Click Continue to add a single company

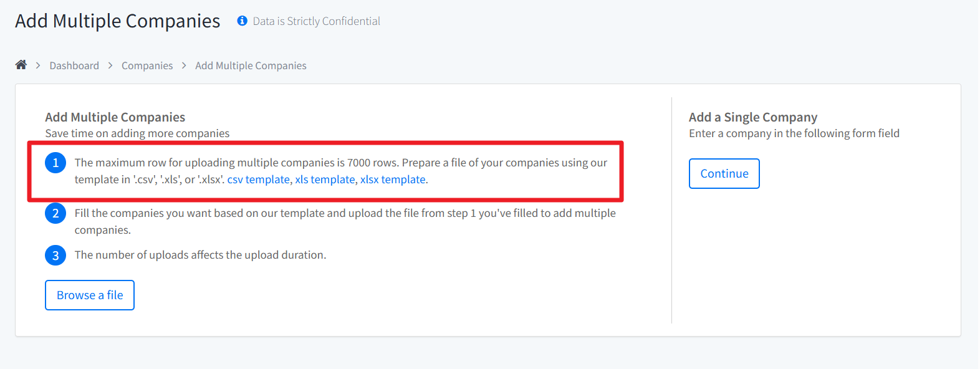pos(724,173)
